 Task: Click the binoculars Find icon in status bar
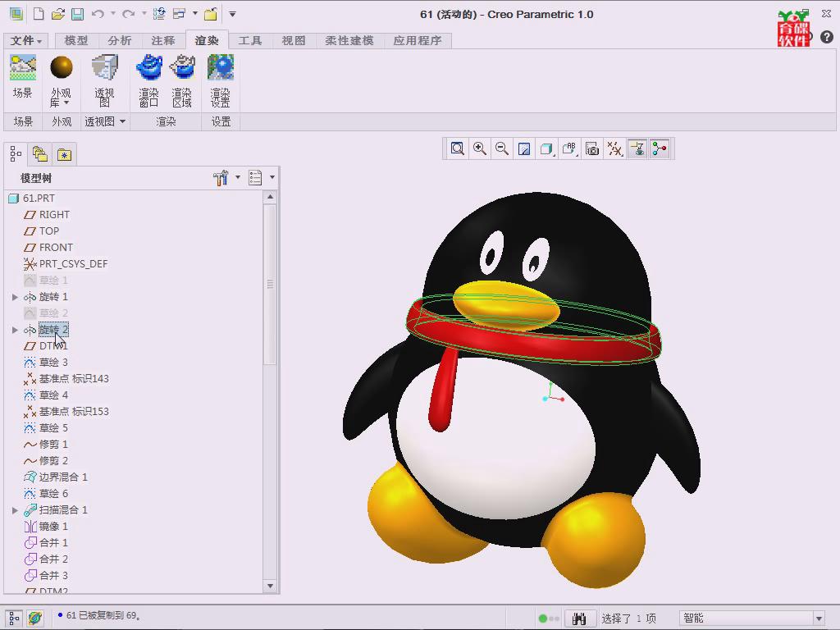point(579,619)
